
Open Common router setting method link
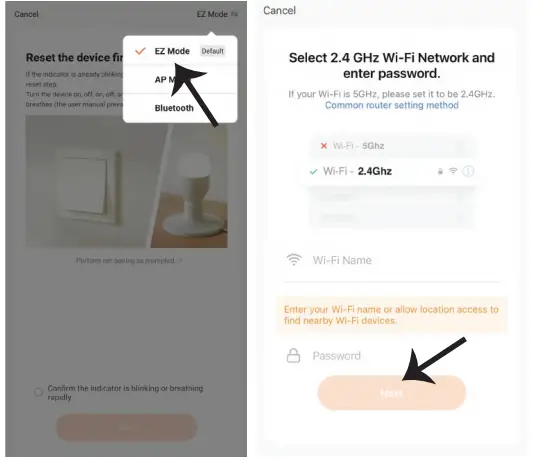[392, 105]
